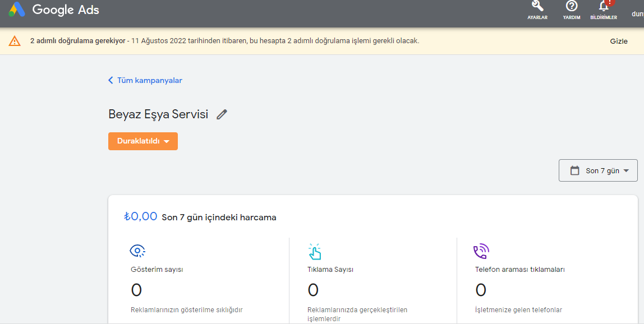Click the calendar icon in date selector

tap(574, 170)
